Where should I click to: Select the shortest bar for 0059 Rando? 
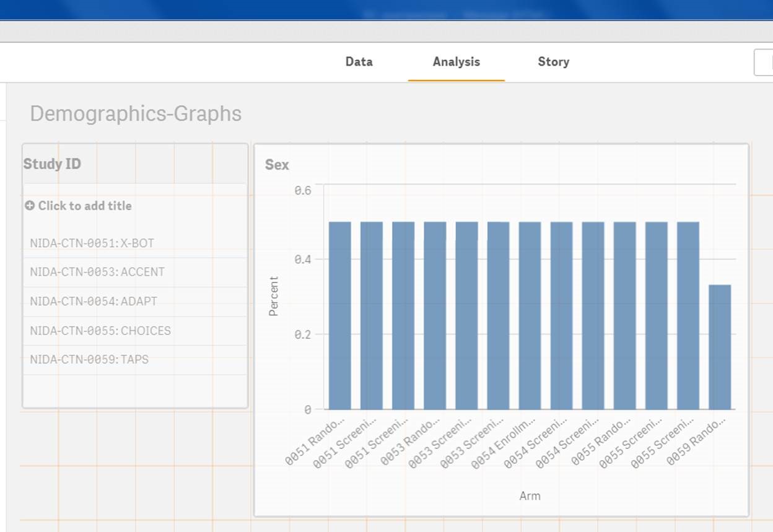point(720,347)
